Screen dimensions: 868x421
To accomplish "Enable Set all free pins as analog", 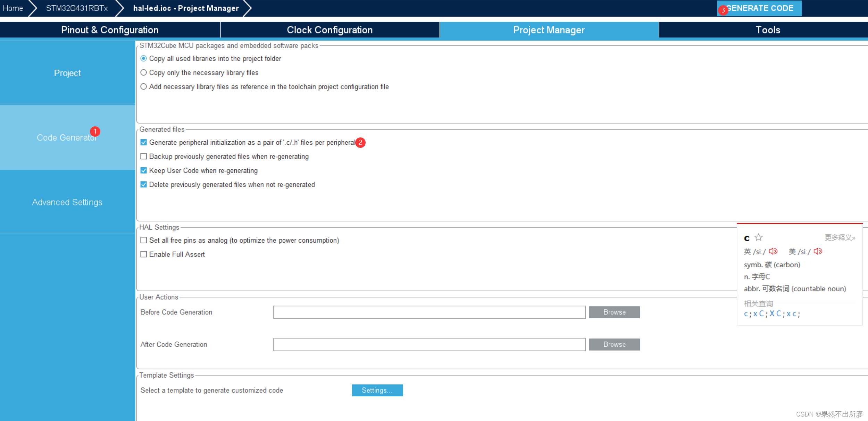I will pos(143,239).
